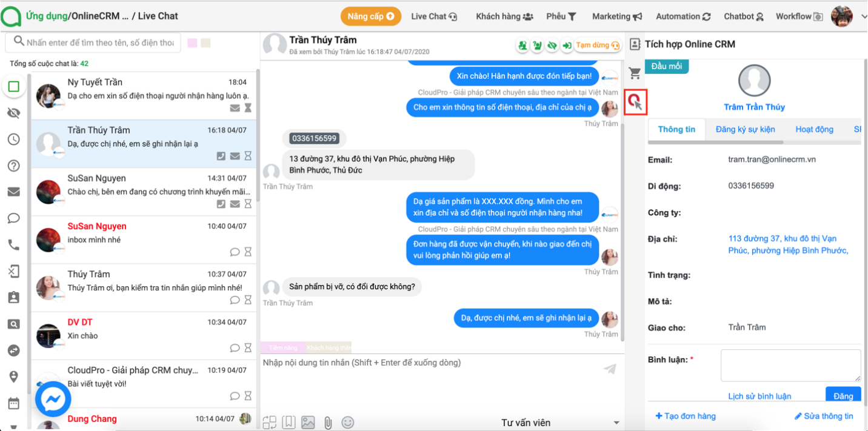Viewport: 868px width, 431px height.
Task: Click the magnifier box sidebar icon
Action: tap(14, 324)
